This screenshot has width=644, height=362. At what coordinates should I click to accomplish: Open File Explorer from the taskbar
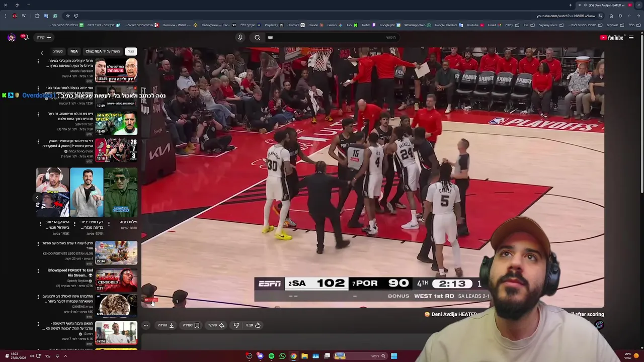(304, 356)
